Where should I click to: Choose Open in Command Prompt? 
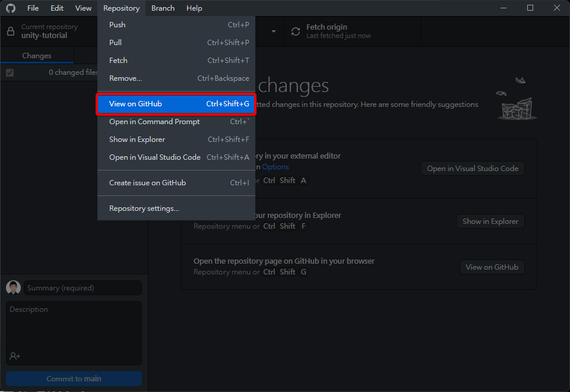[x=176, y=122]
